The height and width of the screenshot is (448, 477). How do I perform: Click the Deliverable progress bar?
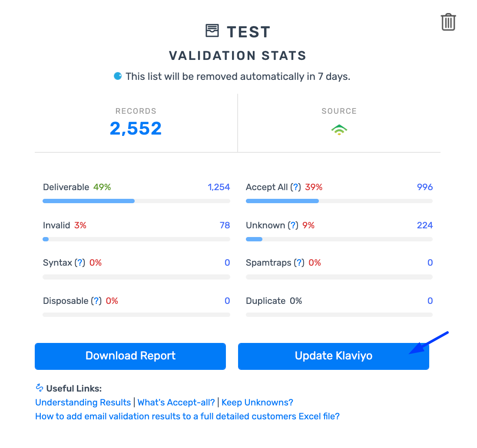pos(136,201)
